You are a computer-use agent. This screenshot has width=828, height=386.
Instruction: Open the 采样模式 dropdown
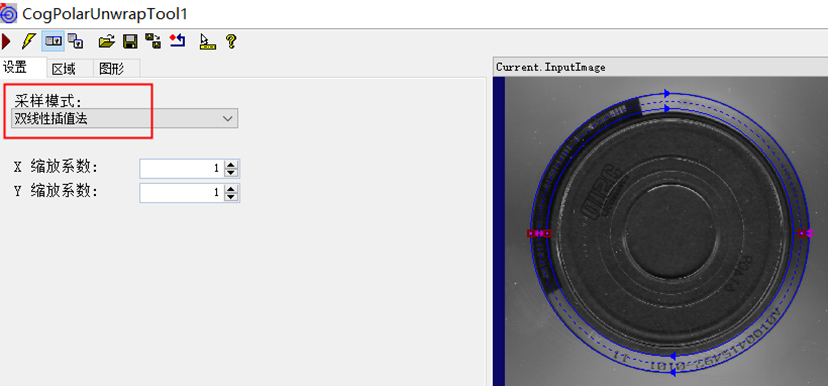(x=124, y=118)
